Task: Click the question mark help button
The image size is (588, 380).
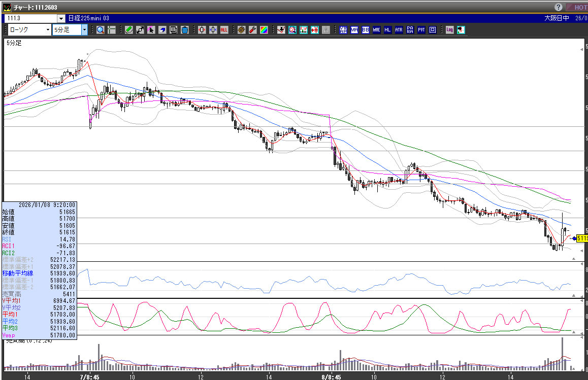Action: pyautogui.click(x=559, y=7)
